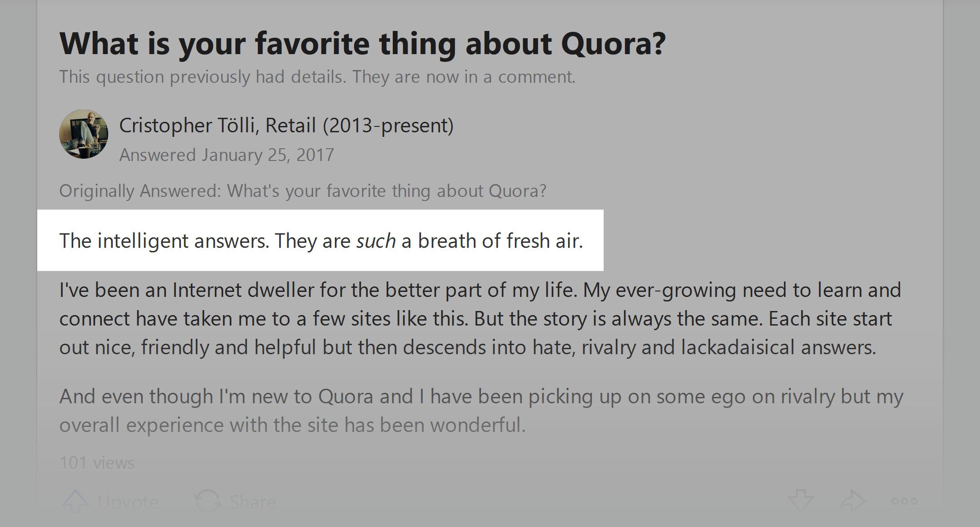
Task: Click the Retail (2013-present) credential
Action: 360,125
